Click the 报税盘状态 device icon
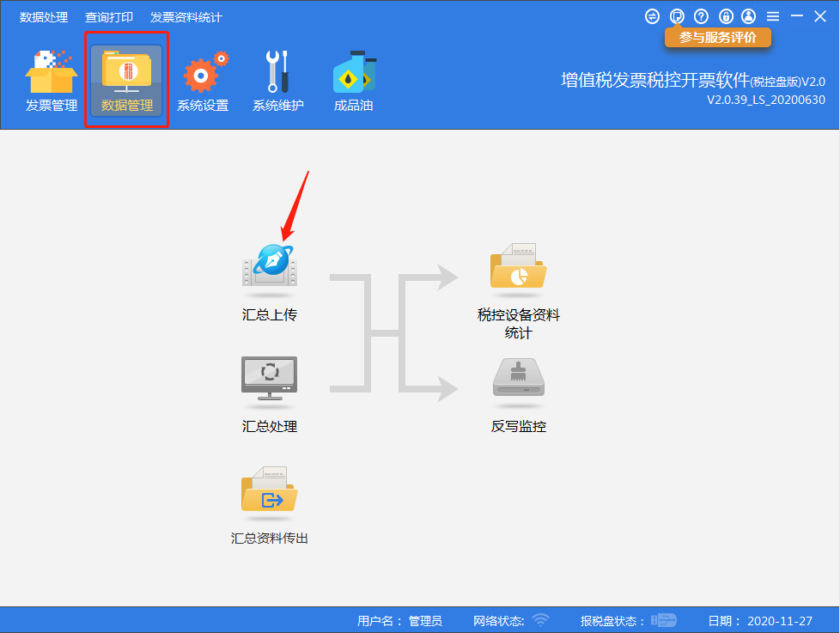This screenshot has height=633, width=840. (664, 620)
